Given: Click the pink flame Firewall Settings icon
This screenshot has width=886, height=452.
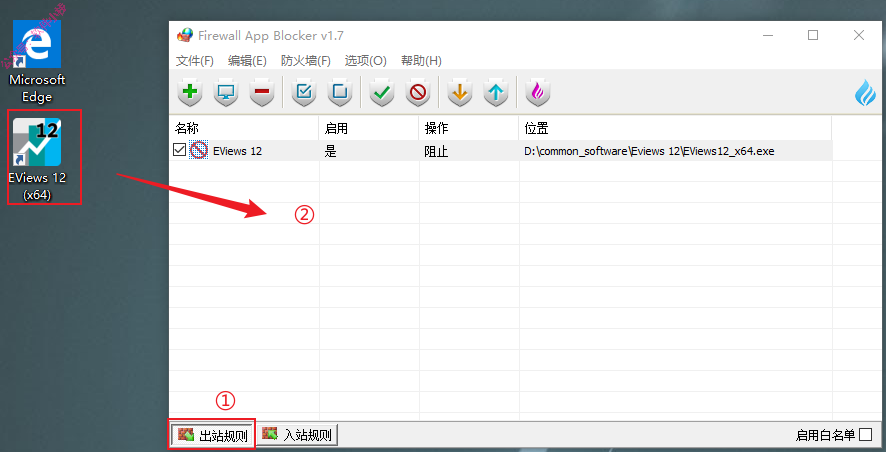Looking at the screenshot, I should point(538,92).
